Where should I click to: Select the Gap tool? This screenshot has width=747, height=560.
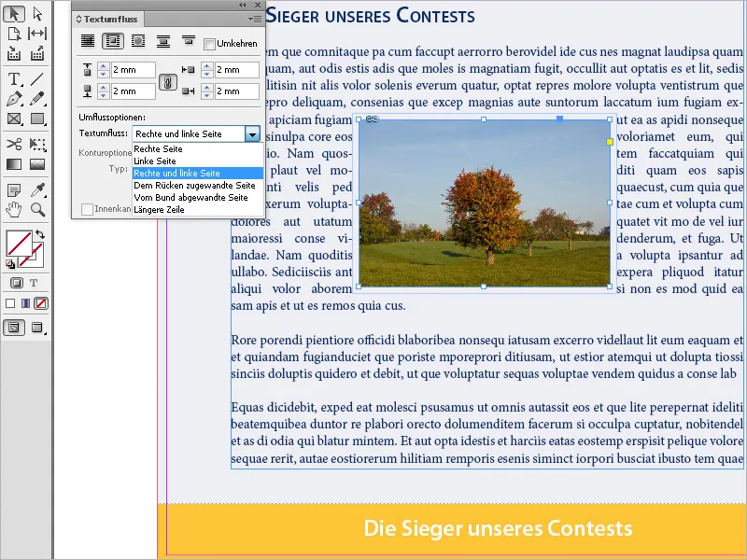coord(37,34)
